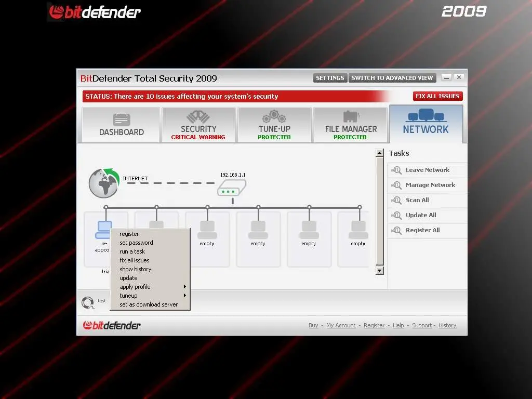Switch to the Security tab
This screenshot has width=532, height=399.
tap(198, 125)
